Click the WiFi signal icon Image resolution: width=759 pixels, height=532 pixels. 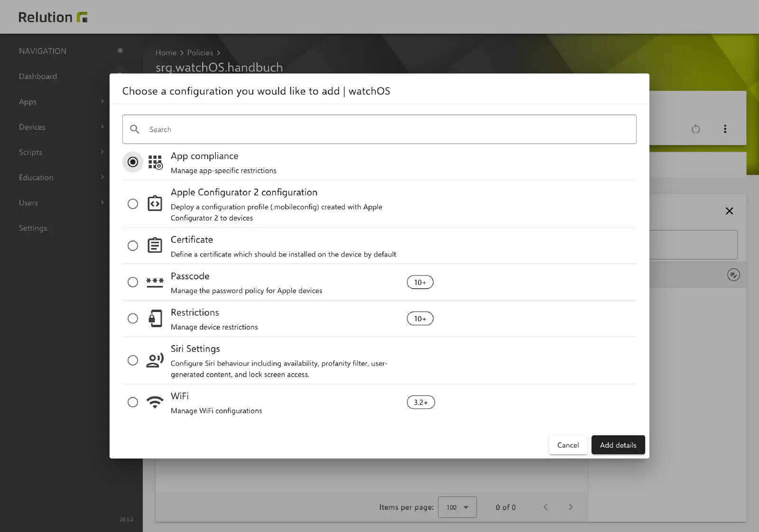click(x=155, y=402)
